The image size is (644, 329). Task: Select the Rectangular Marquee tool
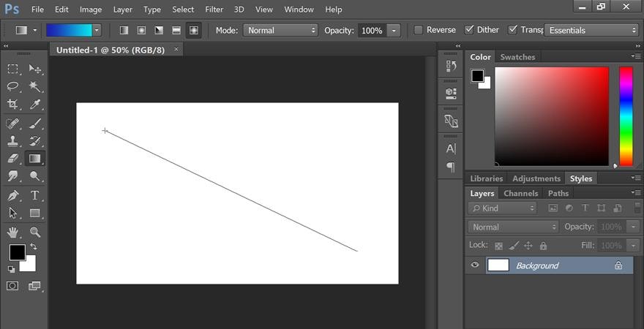[x=12, y=69]
